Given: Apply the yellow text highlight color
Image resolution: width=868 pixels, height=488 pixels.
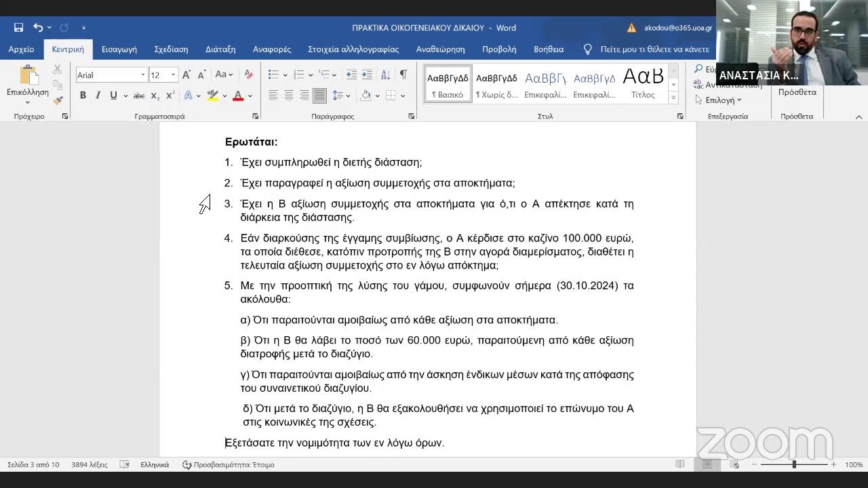Looking at the screenshot, I should coord(213,96).
